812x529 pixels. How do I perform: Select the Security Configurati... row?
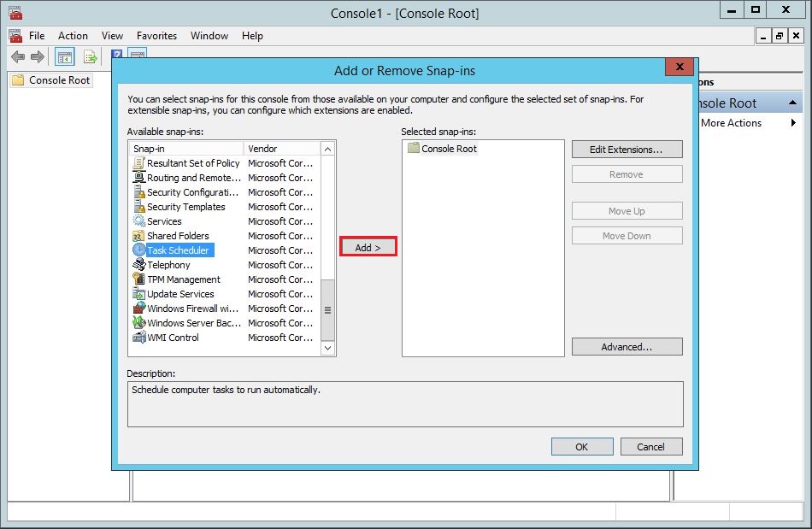(x=226, y=192)
